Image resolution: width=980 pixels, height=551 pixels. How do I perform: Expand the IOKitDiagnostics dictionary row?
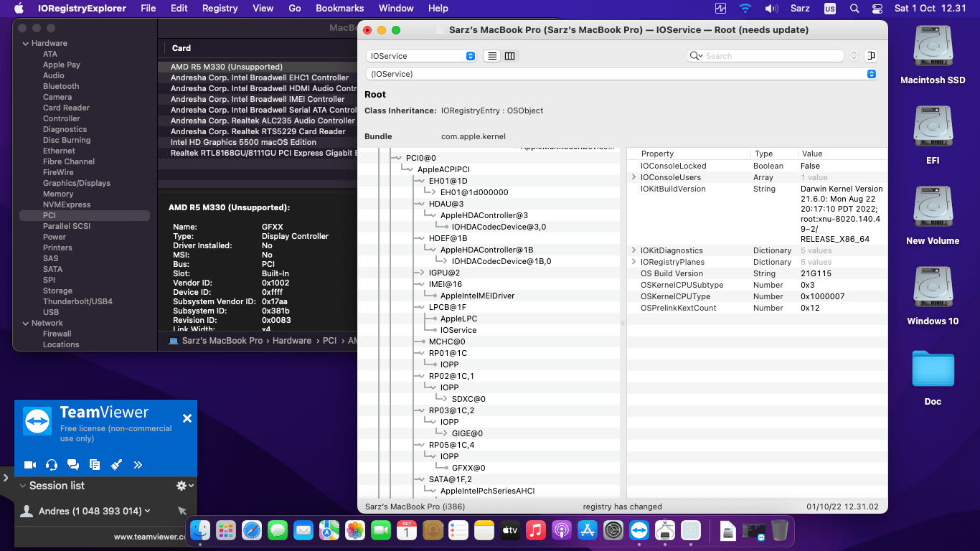click(633, 250)
